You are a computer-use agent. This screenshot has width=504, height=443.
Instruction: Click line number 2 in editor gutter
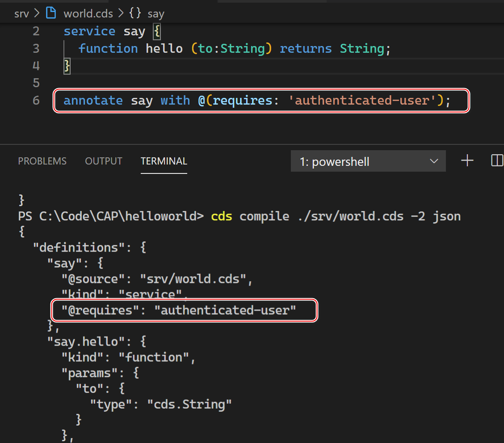(x=36, y=31)
